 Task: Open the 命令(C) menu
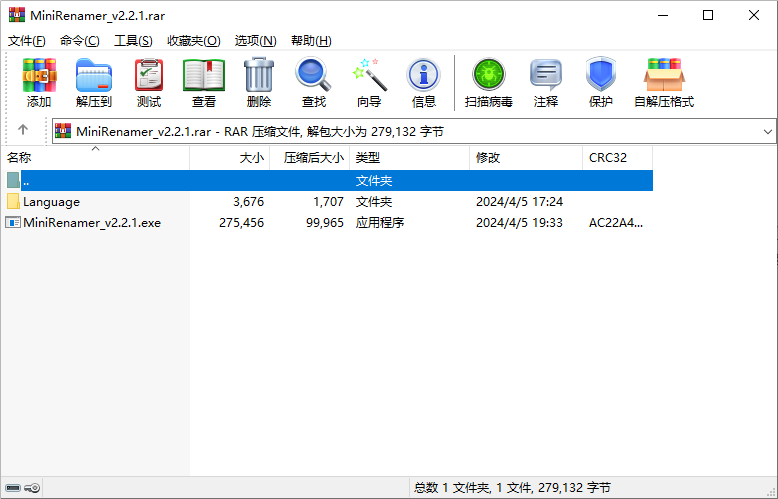click(79, 41)
